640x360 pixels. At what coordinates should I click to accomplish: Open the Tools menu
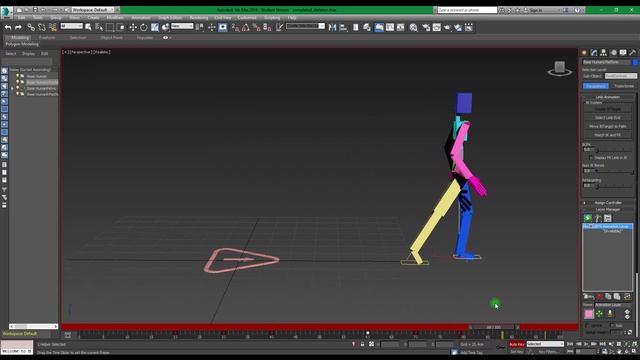(38, 18)
